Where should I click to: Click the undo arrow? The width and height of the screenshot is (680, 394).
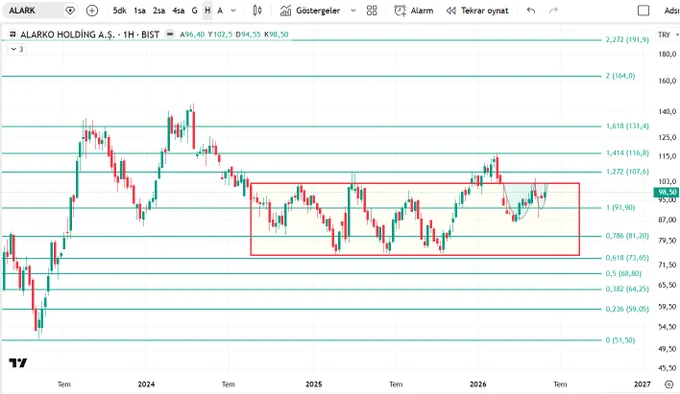click(531, 10)
